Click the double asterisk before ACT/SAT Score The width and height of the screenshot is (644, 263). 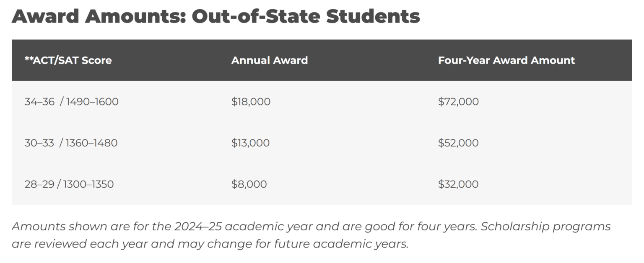tap(29, 59)
